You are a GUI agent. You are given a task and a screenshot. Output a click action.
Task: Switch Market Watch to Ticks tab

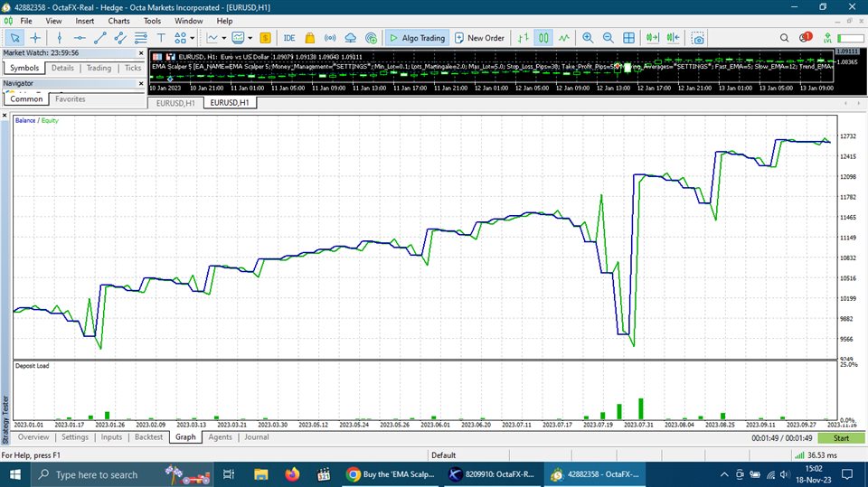tap(133, 68)
